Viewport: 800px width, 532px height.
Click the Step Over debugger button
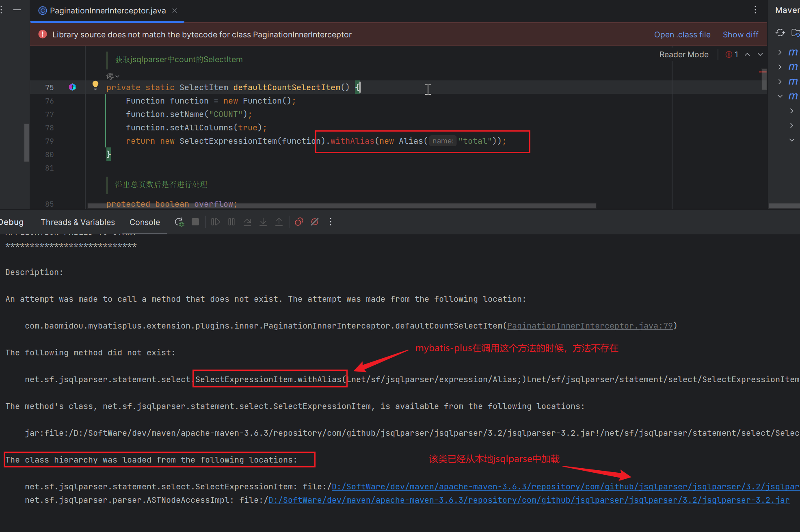point(247,222)
